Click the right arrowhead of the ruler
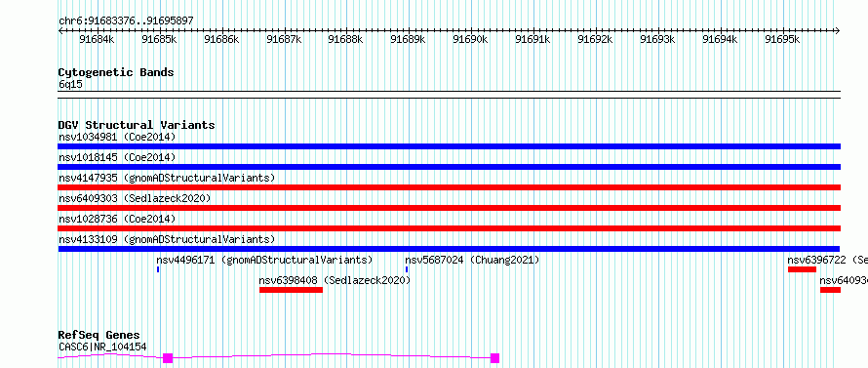 tap(838, 31)
